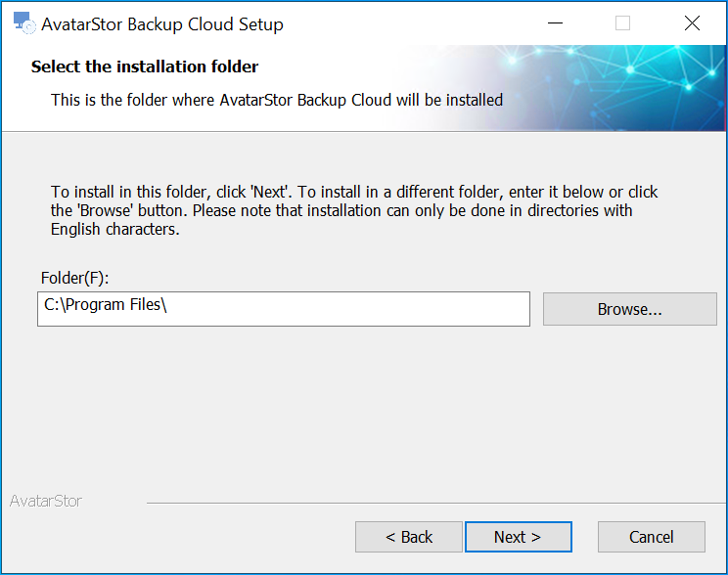Click the AvatarStor brand text at bottom-left
Image resolution: width=728 pixels, height=575 pixels.
tap(45, 501)
